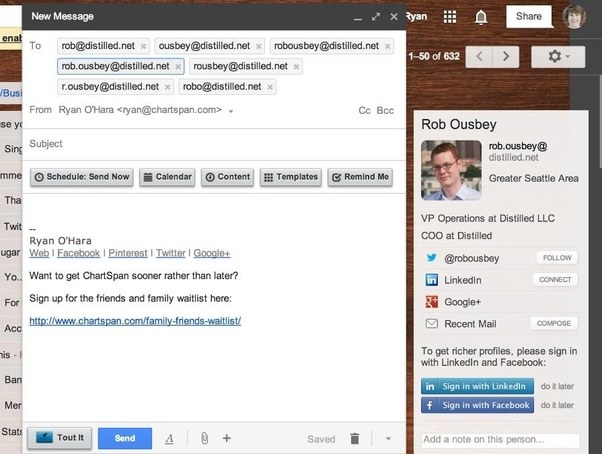Remove rousbey@distilled.net recipient chip
This screenshot has width=602, height=454.
coord(296,67)
